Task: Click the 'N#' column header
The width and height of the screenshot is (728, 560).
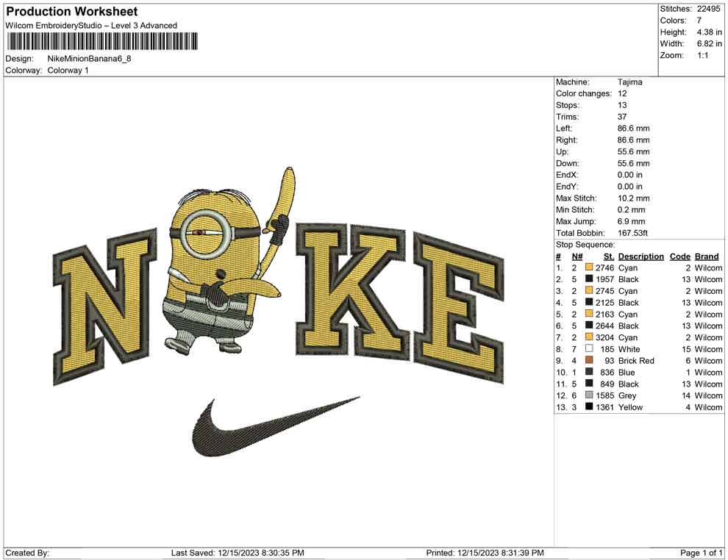Action: pyautogui.click(x=577, y=256)
